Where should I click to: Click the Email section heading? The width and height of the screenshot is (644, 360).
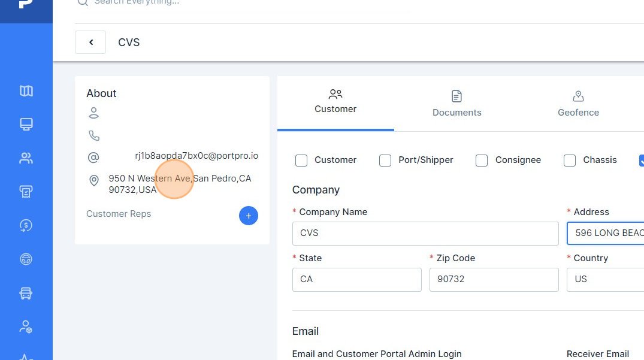pyautogui.click(x=306, y=331)
